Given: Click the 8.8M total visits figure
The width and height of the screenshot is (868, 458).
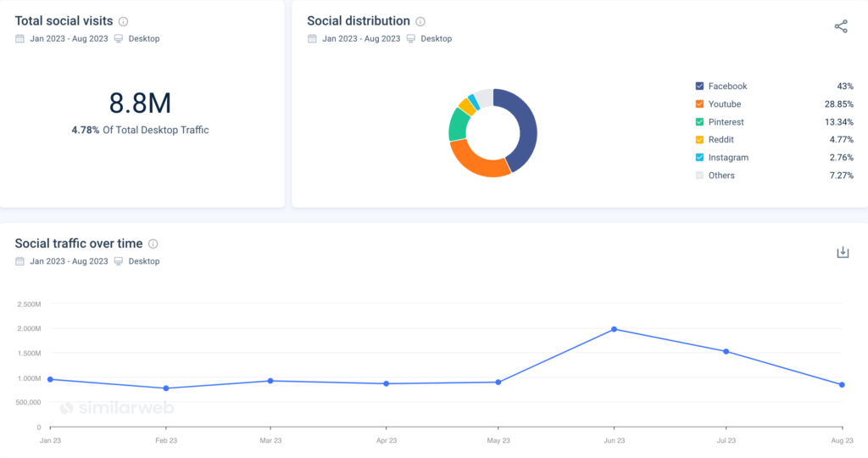Looking at the screenshot, I should click(141, 103).
